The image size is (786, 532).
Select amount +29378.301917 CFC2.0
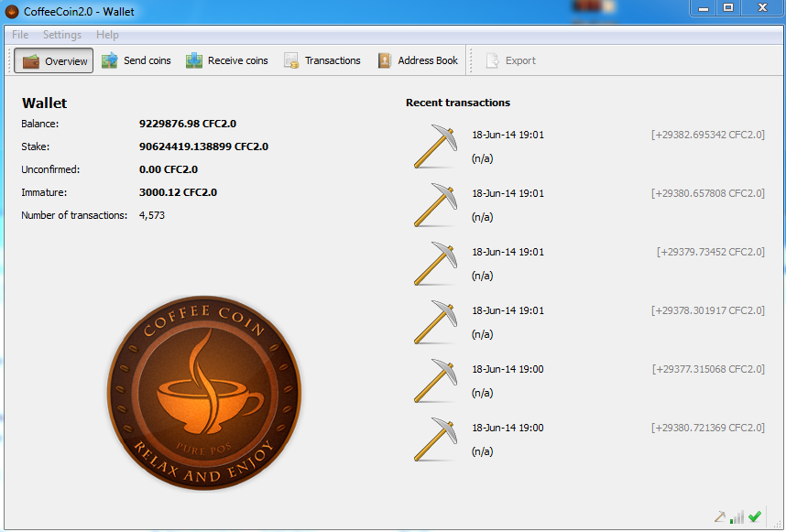tap(708, 310)
